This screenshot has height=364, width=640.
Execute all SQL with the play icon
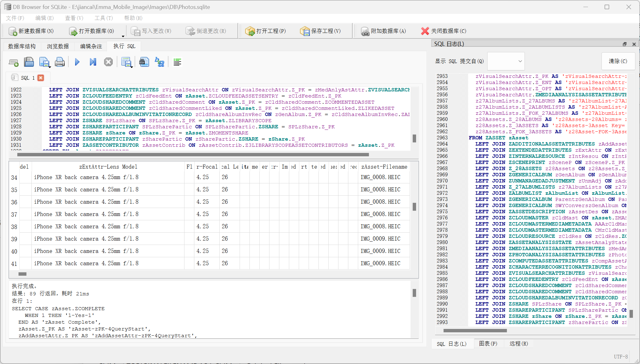click(77, 62)
